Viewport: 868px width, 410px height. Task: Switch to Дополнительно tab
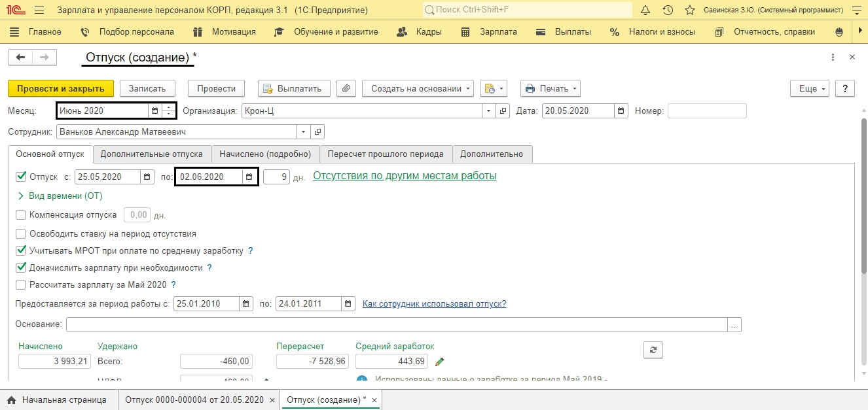coord(492,154)
